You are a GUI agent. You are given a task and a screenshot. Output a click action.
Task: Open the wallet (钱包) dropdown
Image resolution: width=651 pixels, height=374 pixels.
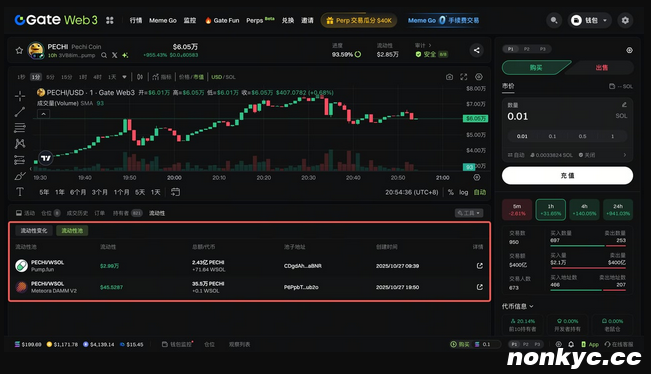[x=589, y=20]
